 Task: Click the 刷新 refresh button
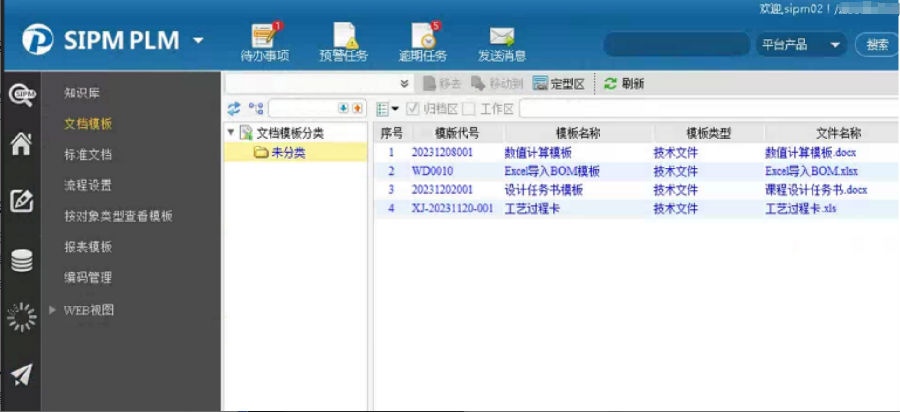click(624, 84)
